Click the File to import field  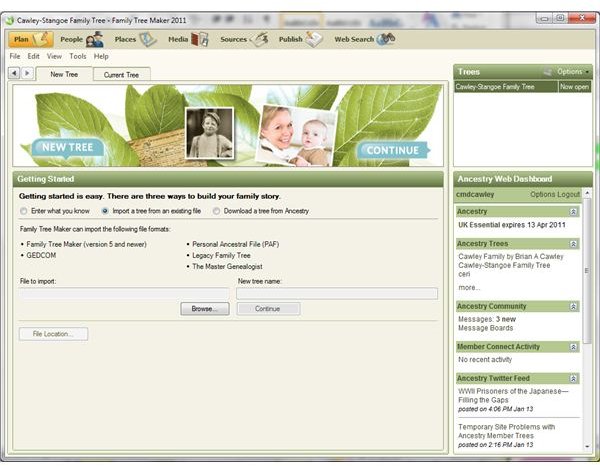tap(124, 293)
